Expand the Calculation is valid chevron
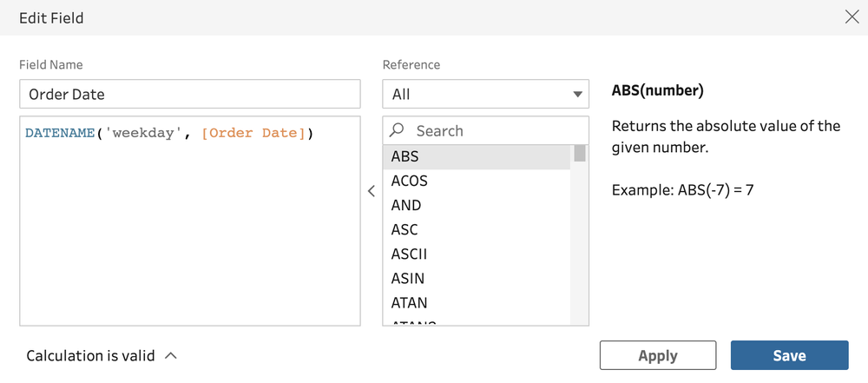Screen dimensions: 868x383 click(x=171, y=355)
